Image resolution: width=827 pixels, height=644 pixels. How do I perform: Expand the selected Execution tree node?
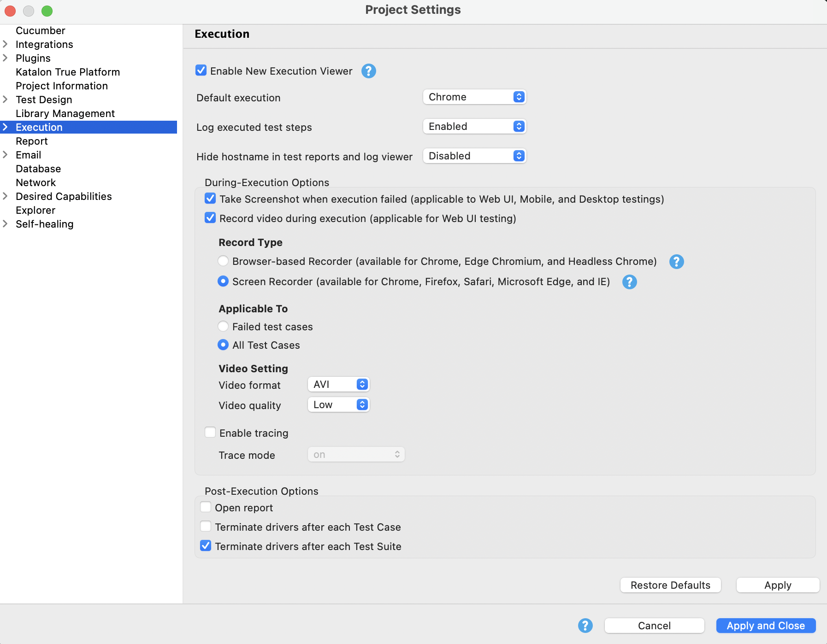pos(6,127)
